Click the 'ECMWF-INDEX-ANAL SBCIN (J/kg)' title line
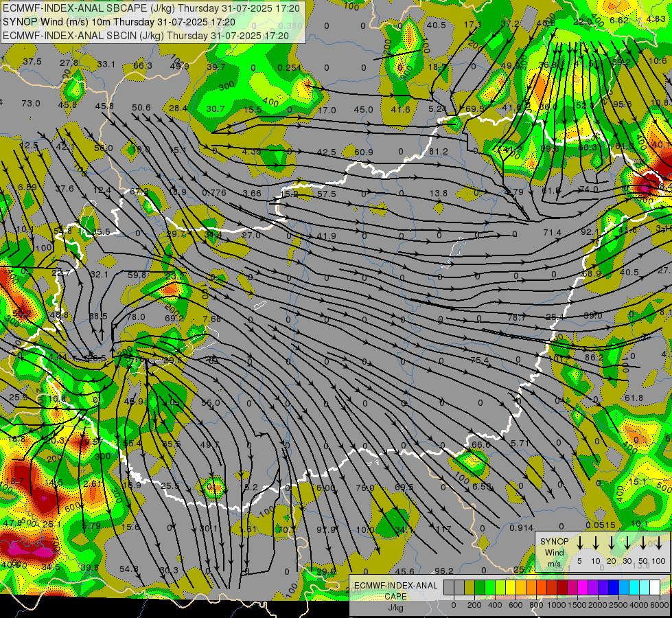 146,36
